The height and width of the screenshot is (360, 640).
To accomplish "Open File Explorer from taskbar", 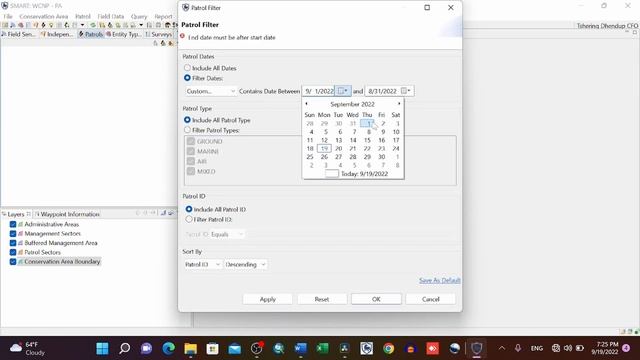I will (x=190, y=348).
